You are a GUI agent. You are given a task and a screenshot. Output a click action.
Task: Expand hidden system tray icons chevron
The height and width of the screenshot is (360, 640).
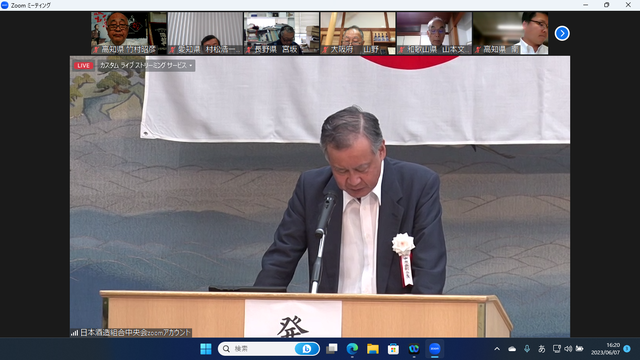pyautogui.click(x=497, y=349)
